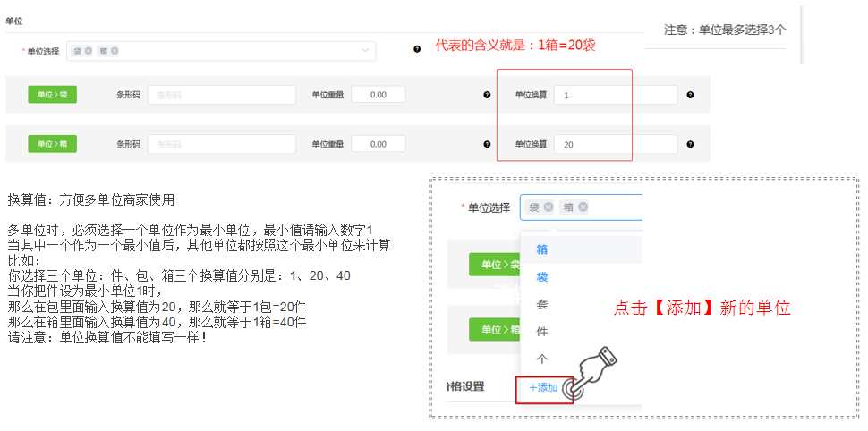
Task: Click the 单位重量 0.00 field in the 袋 row
Action: coord(379,95)
